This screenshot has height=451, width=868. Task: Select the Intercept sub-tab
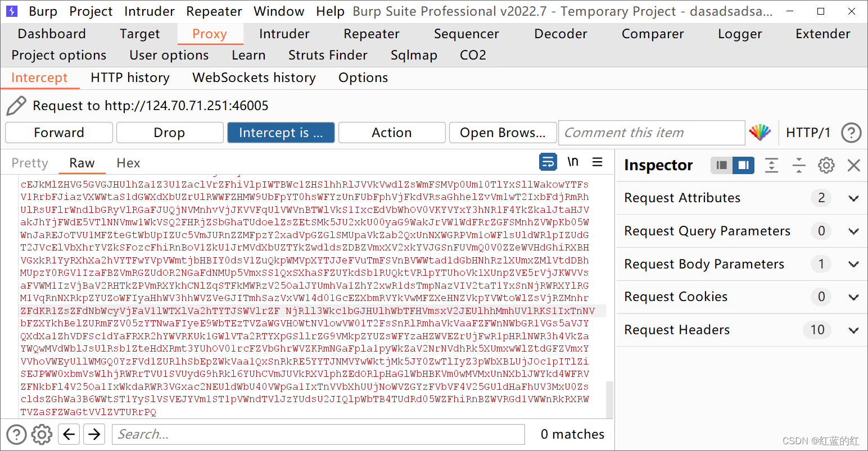coord(39,78)
